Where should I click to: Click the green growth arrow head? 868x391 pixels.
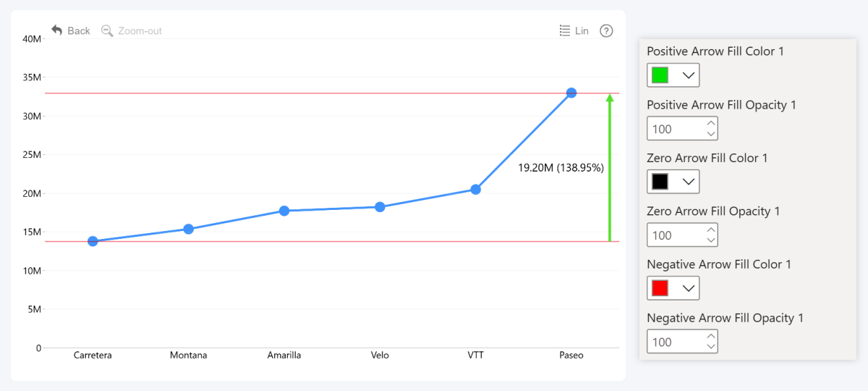610,98
